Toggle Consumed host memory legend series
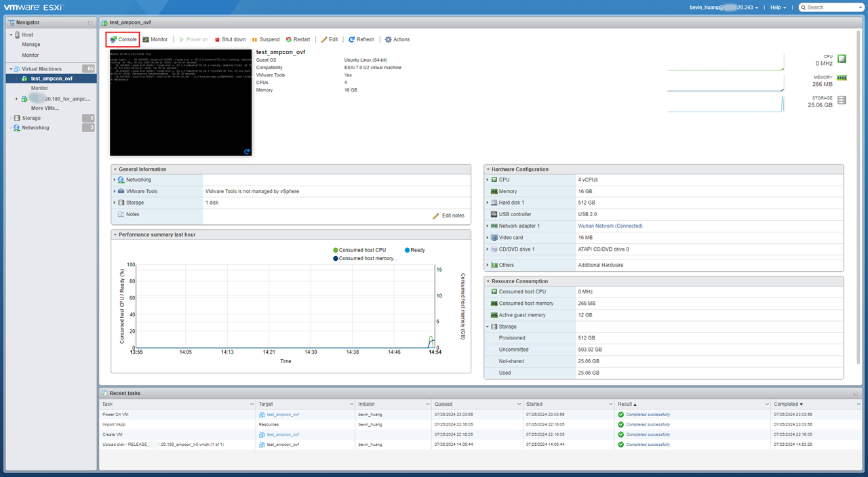This screenshot has height=477, width=868. point(365,258)
